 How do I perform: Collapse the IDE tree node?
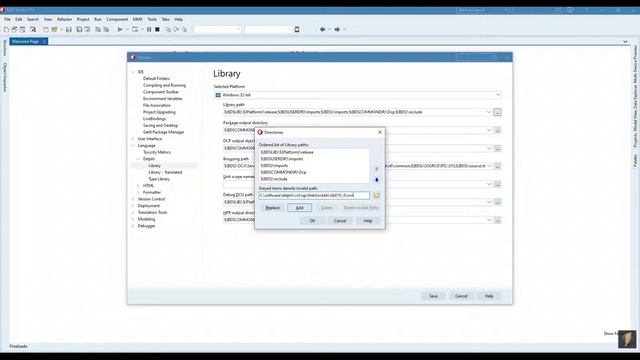[133, 72]
